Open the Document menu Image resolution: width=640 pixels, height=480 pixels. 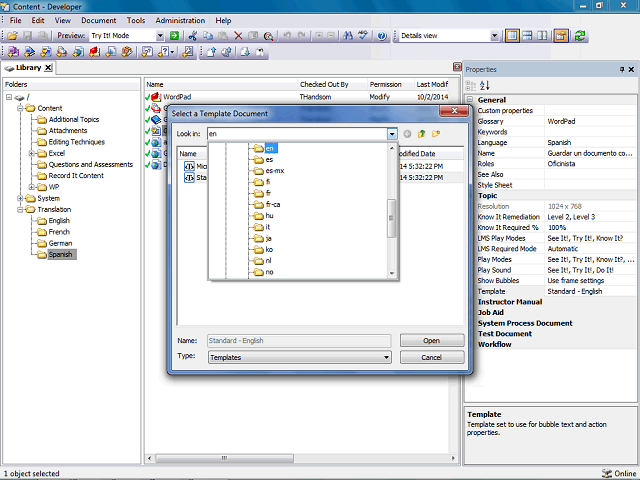click(98, 20)
